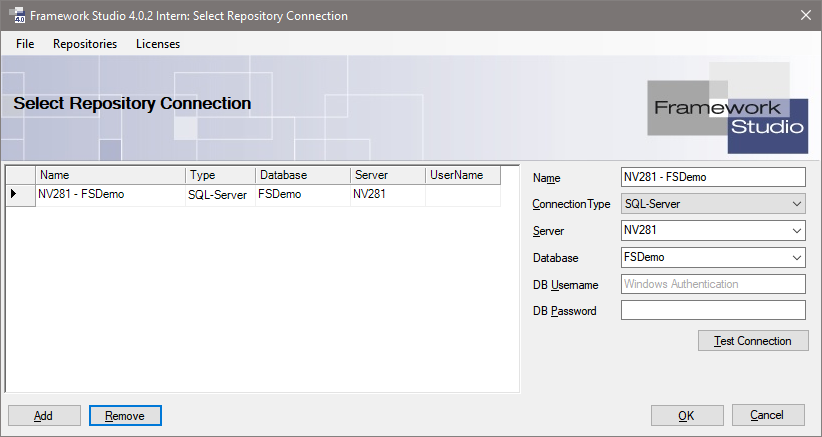Click the DB Username field
822x437 pixels.
pyautogui.click(x=713, y=284)
